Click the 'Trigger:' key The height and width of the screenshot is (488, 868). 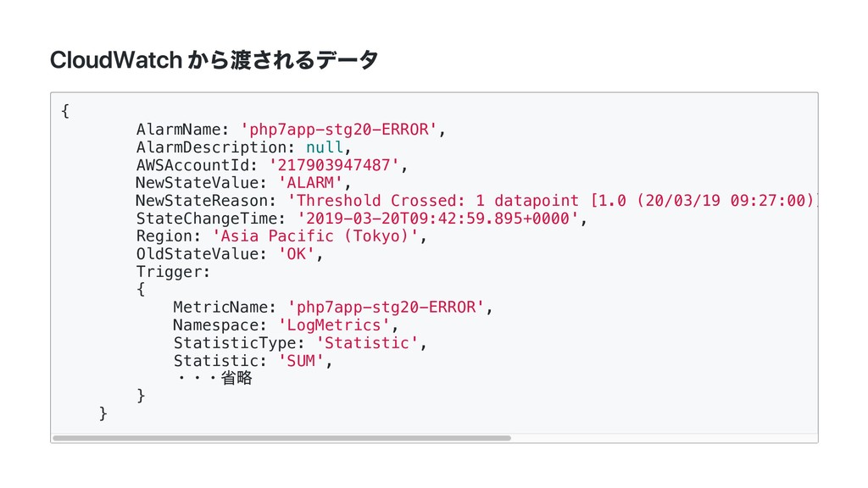[x=173, y=272]
